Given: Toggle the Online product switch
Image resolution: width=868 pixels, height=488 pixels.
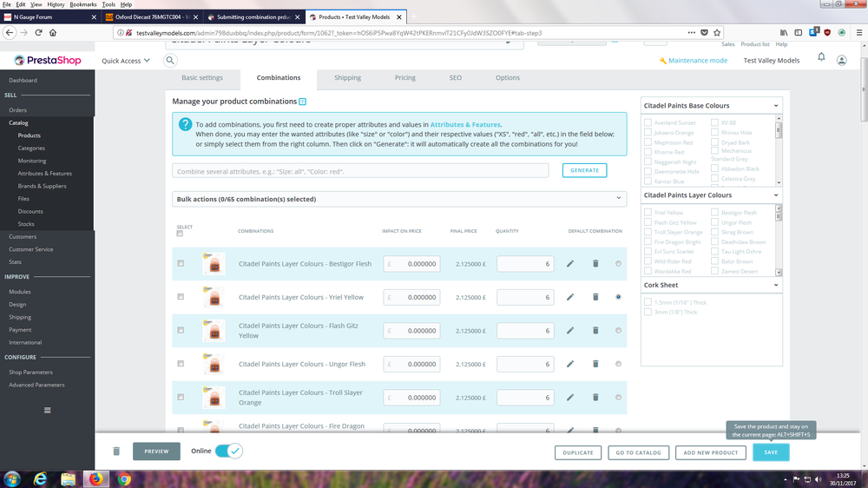Looking at the screenshot, I should coord(228,451).
